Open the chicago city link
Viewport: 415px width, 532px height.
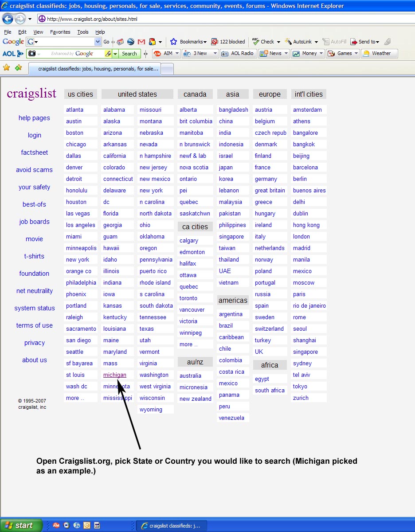point(76,145)
